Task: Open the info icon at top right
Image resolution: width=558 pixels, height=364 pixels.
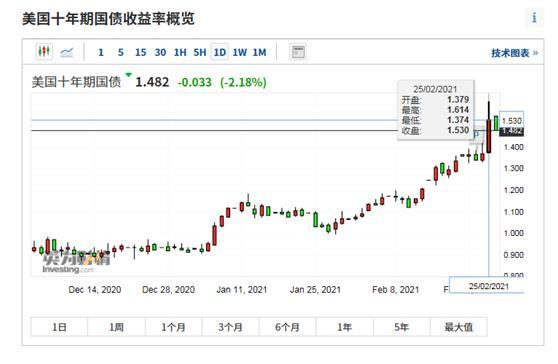Action: [x=534, y=18]
